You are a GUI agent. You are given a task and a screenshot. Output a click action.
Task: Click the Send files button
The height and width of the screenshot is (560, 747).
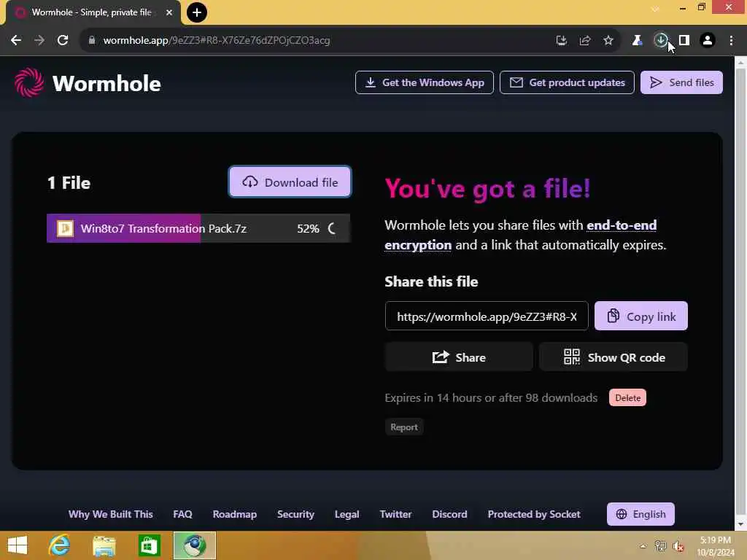pos(681,82)
